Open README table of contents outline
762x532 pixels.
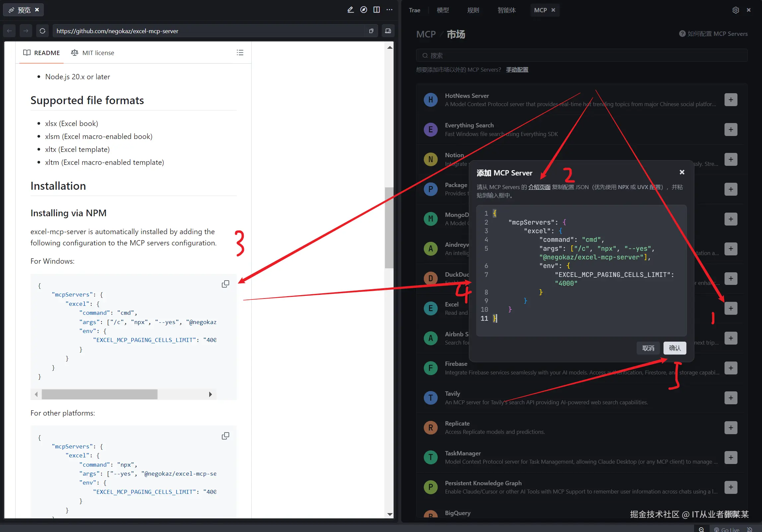(x=240, y=53)
